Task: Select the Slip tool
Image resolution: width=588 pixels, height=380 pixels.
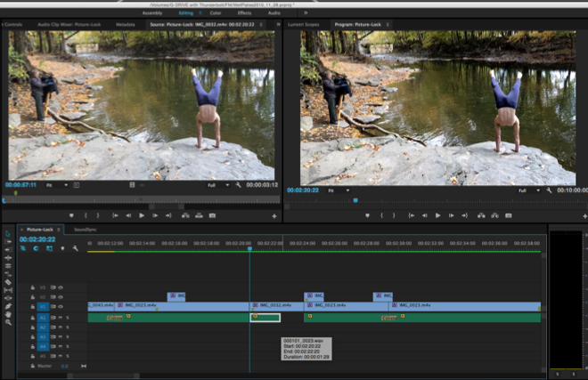Action: tap(8, 290)
